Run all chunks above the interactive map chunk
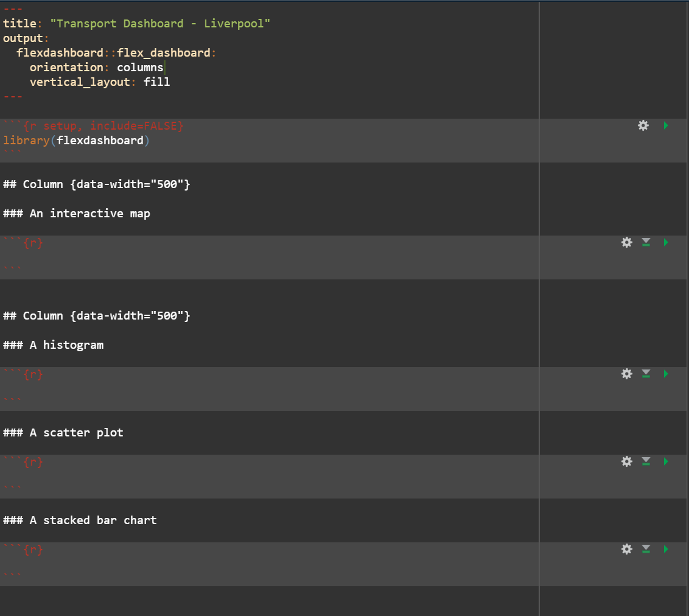Image resolution: width=689 pixels, height=616 pixels. [646, 242]
